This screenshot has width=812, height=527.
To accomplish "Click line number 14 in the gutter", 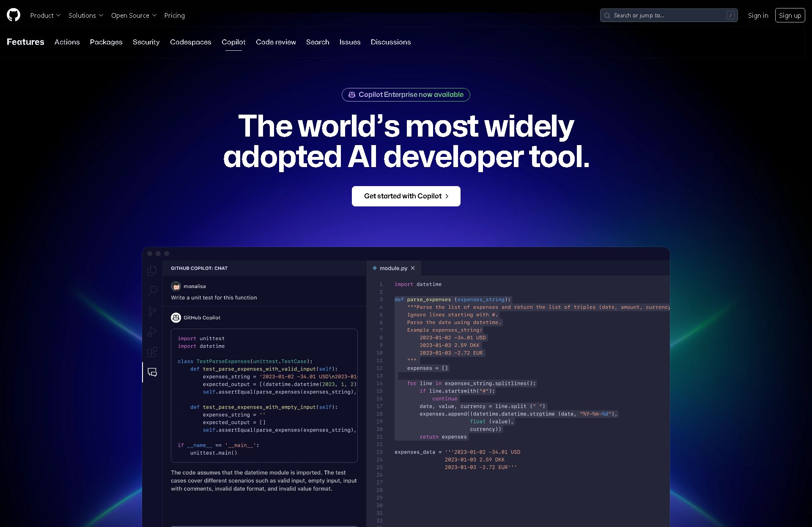I will tap(379, 384).
